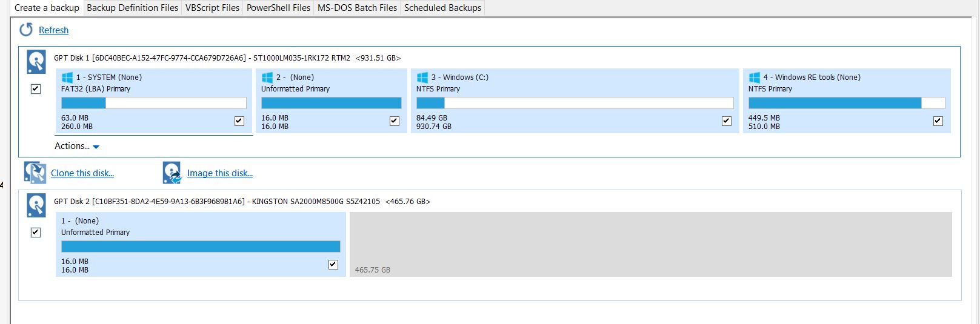Click the Windows logo on Windows RE tools partition
The width and height of the screenshot is (980, 324).
(x=755, y=78)
